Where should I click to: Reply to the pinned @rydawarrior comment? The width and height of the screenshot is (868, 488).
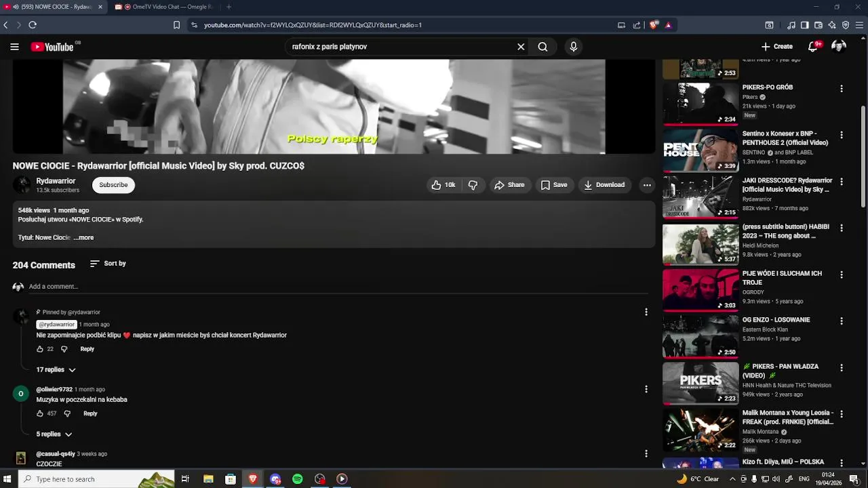[87, 349]
